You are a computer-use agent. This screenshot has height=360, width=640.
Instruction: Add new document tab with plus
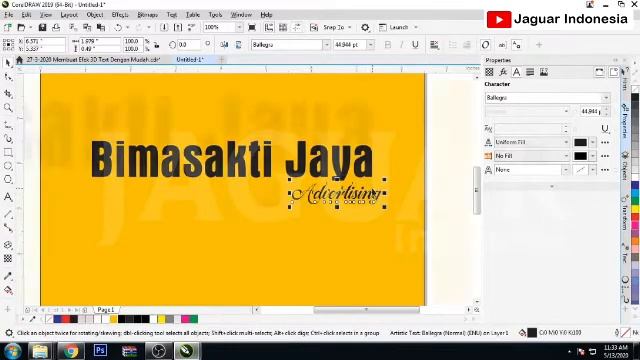click(221, 60)
